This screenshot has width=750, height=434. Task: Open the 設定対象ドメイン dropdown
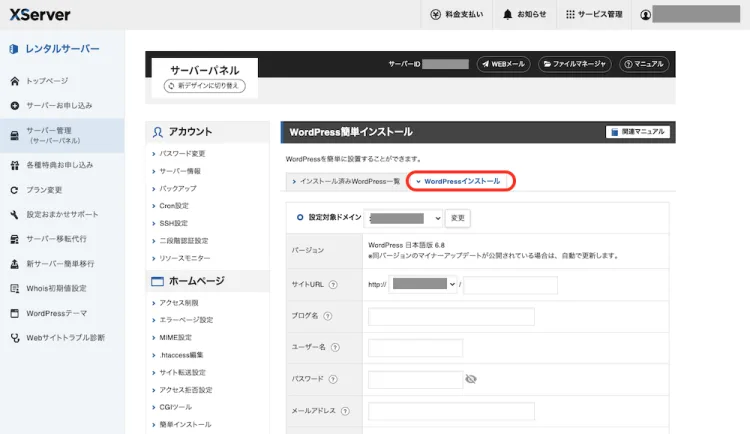coord(403,218)
